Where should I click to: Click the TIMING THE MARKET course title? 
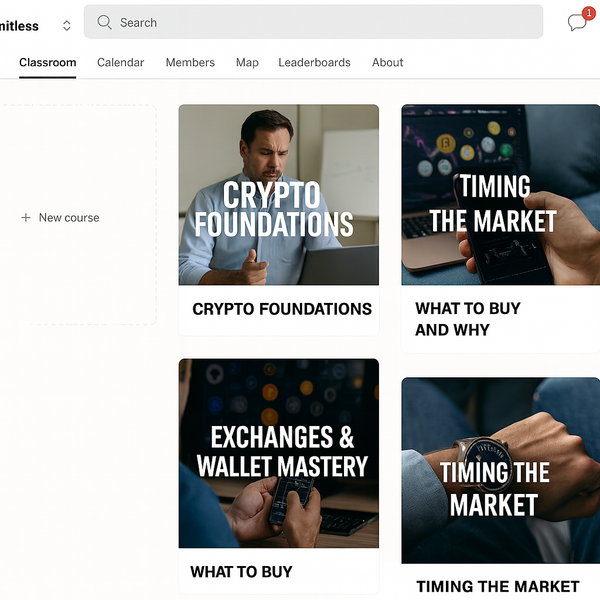point(498,586)
